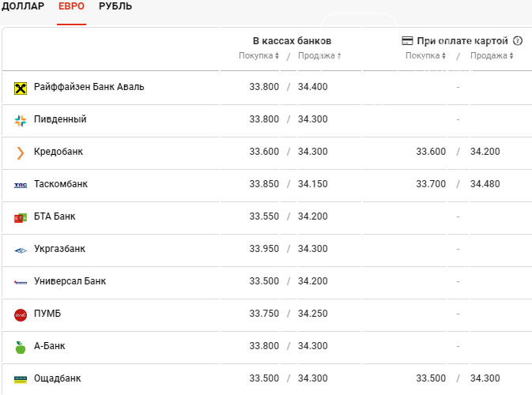532x395 pixels.
Task: Select the Таскомбанк logo icon
Action: [21, 185]
